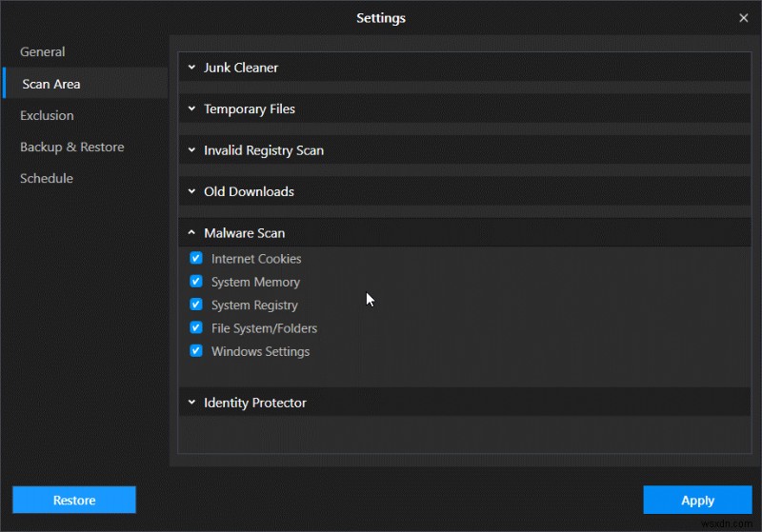Expand the Old Downloads section chevron
The width and height of the screenshot is (762, 532).
[191, 191]
